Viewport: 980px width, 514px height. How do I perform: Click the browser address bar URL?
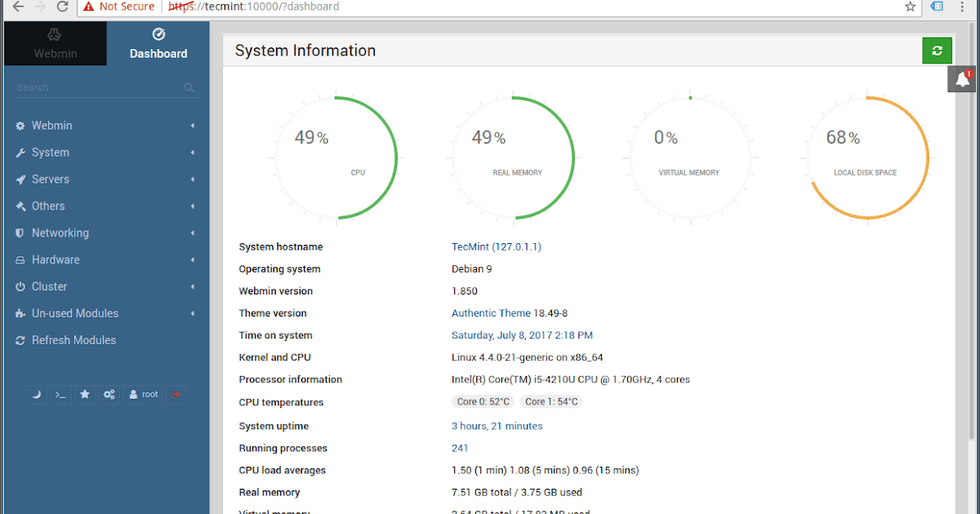pos(254,7)
